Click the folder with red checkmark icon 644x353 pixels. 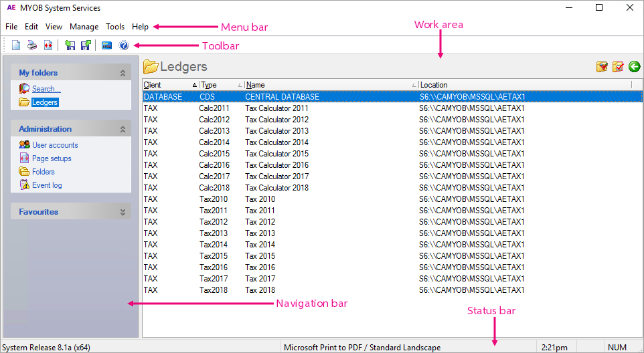click(618, 67)
